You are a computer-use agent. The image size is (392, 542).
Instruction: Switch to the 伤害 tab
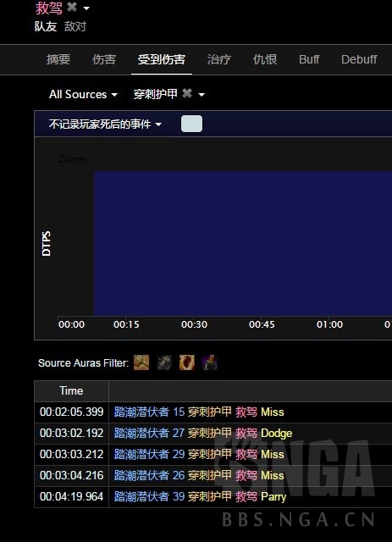click(103, 59)
